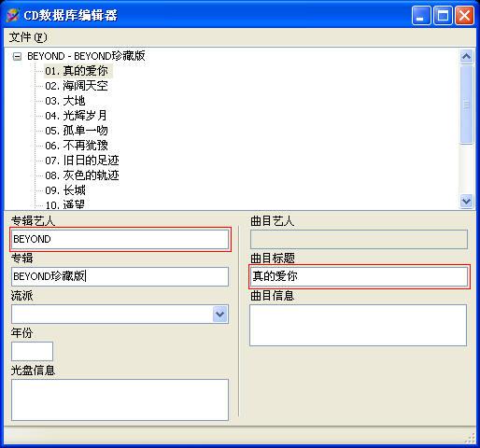Click the scroll up arrow of track list
This screenshot has width=480, height=448.
click(x=466, y=56)
